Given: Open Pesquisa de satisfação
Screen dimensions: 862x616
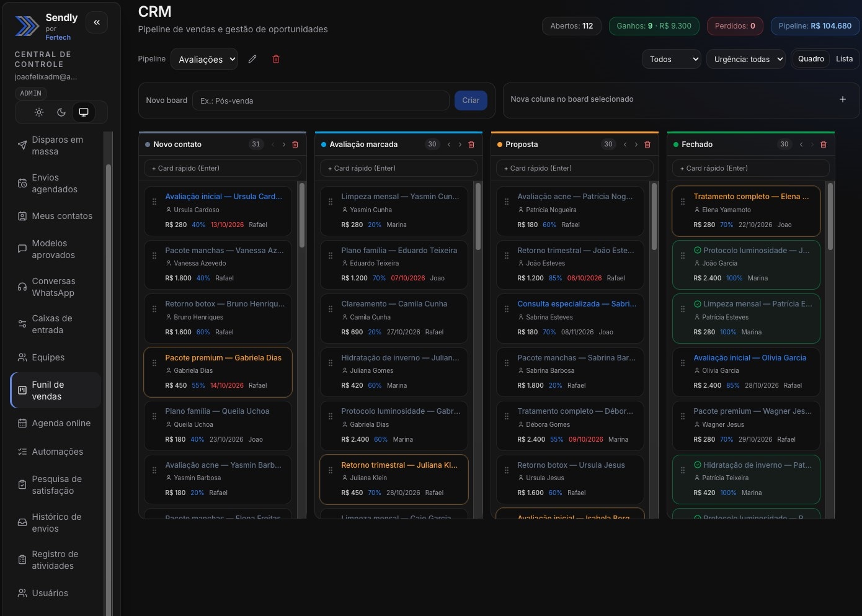Looking at the screenshot, I should pyautogui.click(x=56, y=485).
